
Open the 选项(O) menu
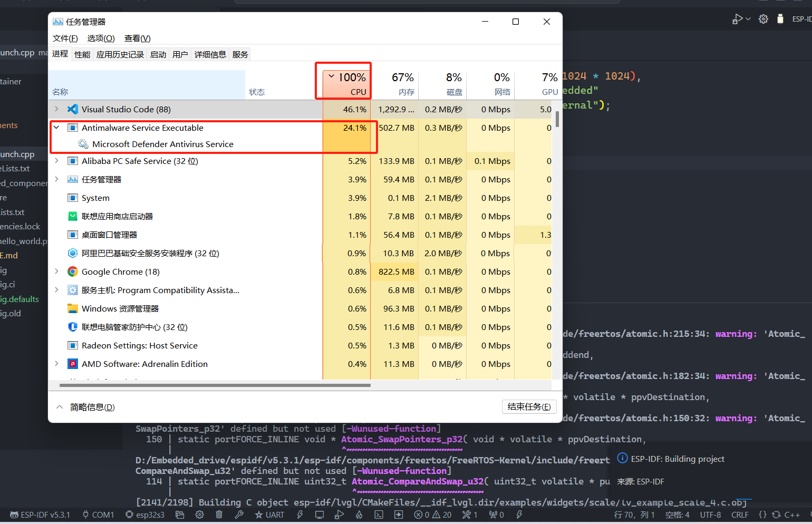[101, 38]
